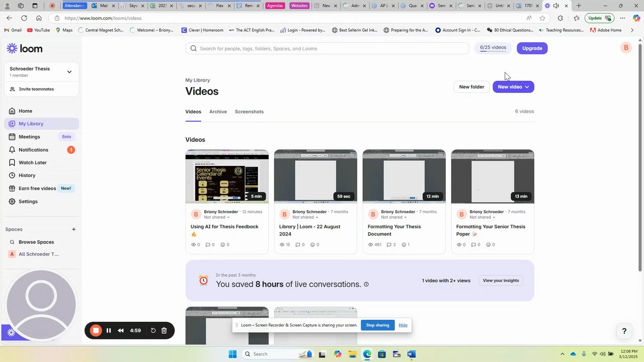
Task: Open comments on Using AI for Thesis Feedback
Action: tap(208, 245)
